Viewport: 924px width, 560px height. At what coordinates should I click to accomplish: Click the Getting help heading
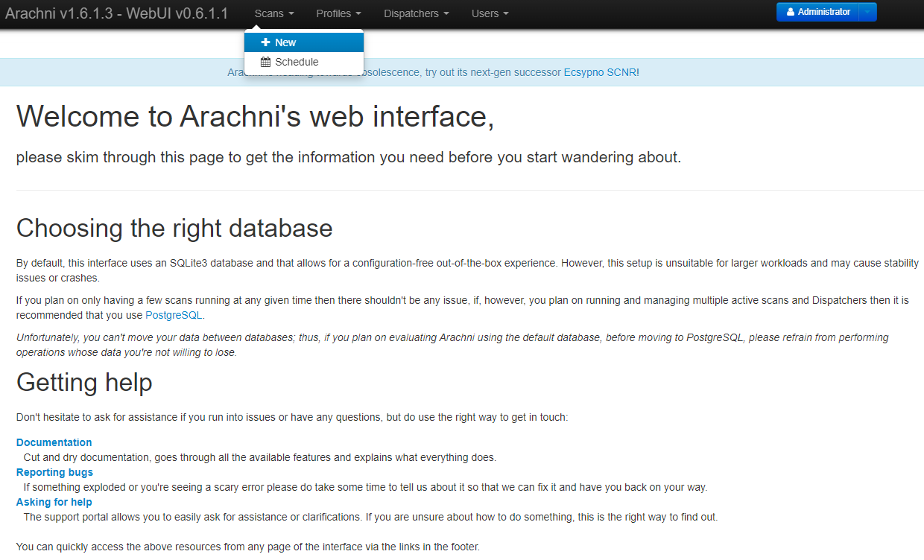pos(84,382)
